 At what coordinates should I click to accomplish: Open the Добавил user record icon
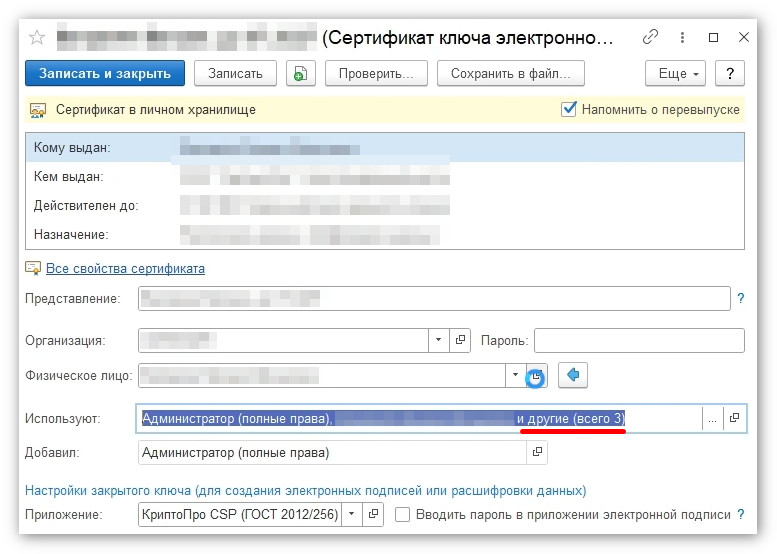click(537, 452)
